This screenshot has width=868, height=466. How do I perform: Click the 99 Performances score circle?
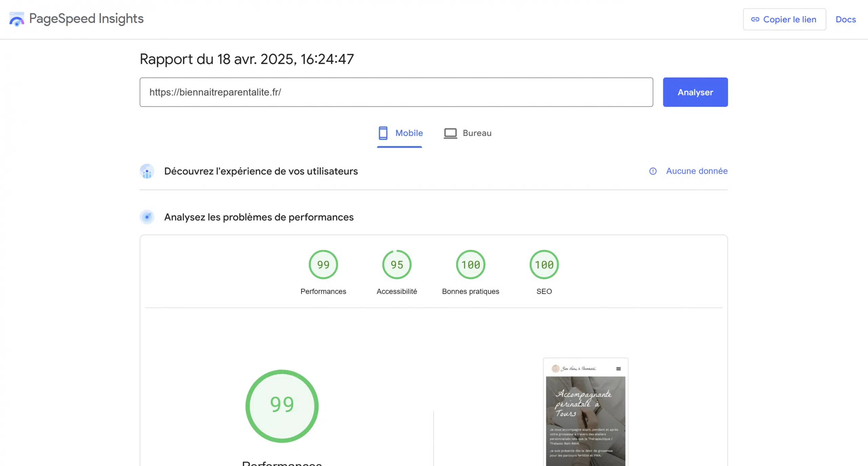[x=323, y=264]
